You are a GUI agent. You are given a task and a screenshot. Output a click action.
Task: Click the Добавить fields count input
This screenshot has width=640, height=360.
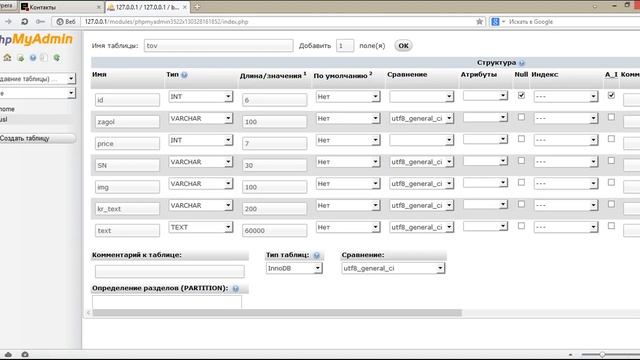(x=344, y=46)
